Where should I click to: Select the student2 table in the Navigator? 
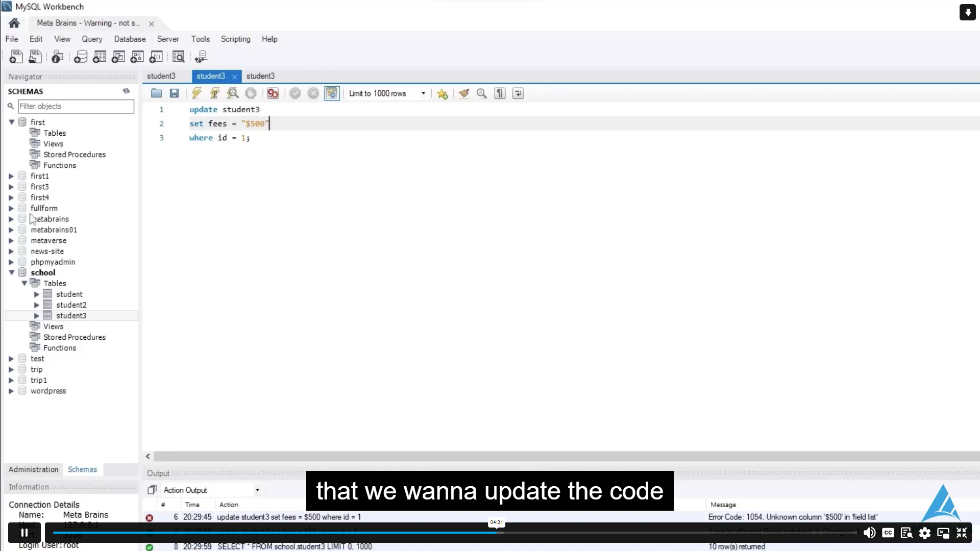71,305
